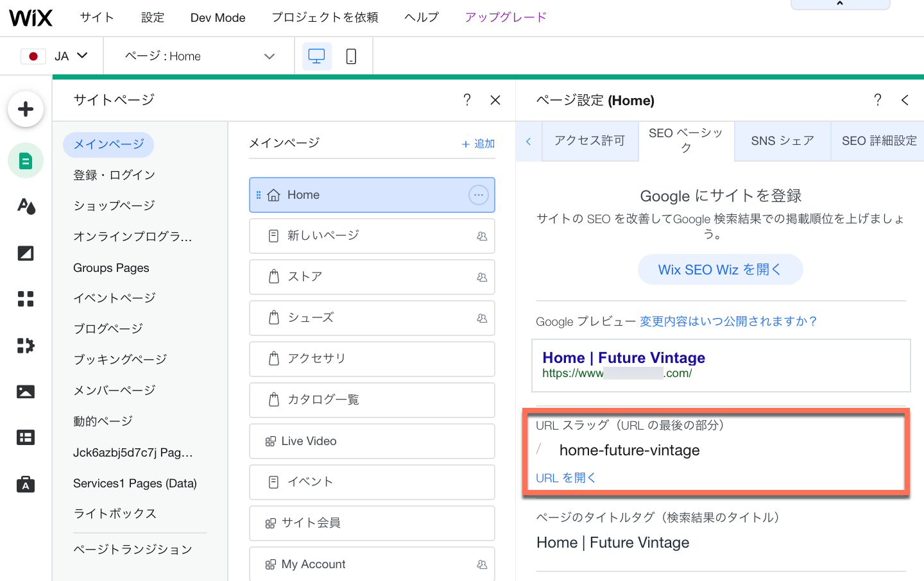This screenshot has width=924, height=581.
Task: Select the カタログ一覧 page row
Action: pyautogui.click(x=372, y=400)
